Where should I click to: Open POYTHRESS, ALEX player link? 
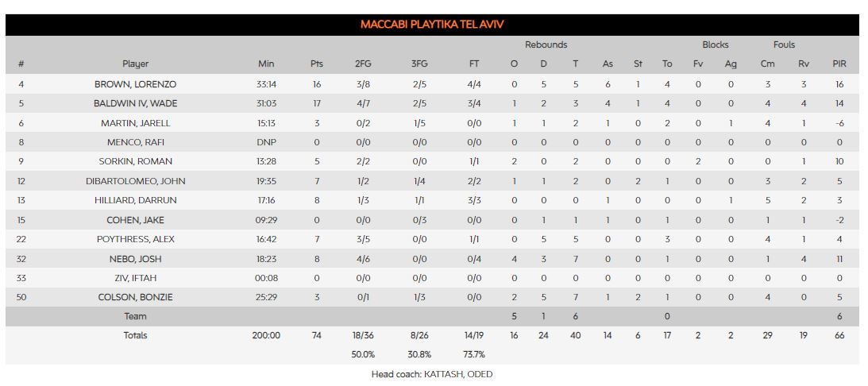[135, 239]
